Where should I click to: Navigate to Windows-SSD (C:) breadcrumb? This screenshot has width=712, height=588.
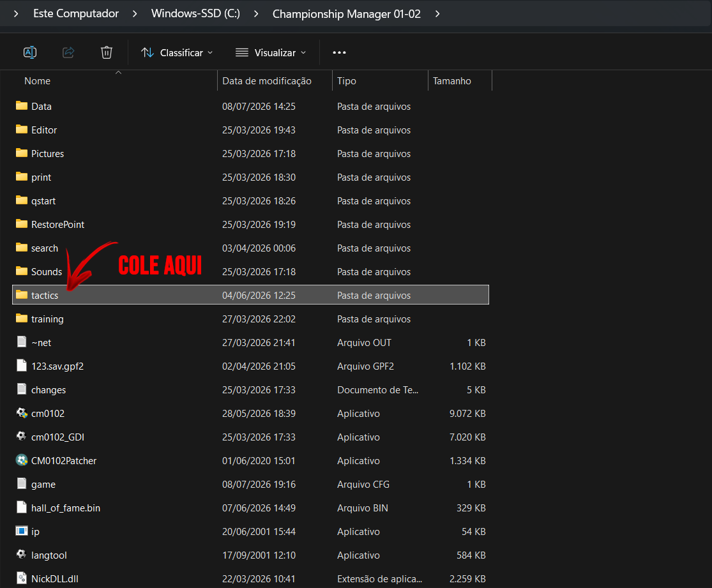click(x=195, y=13)
